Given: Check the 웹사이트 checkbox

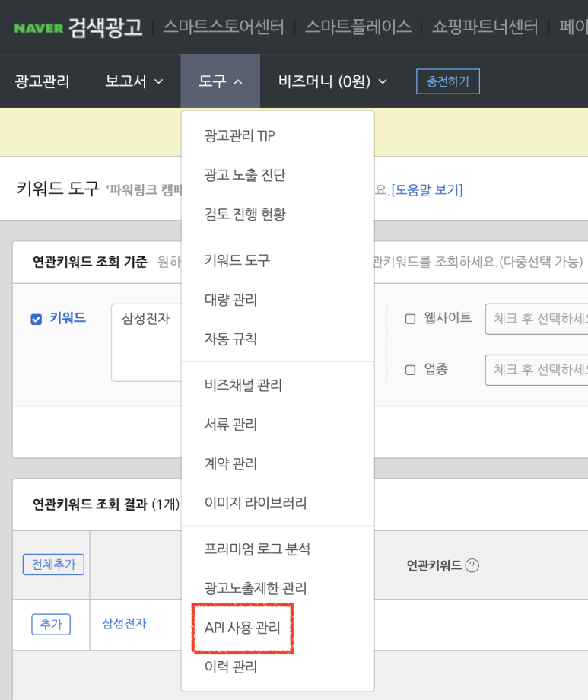Looking at the screenshot, I should (410, 319).
